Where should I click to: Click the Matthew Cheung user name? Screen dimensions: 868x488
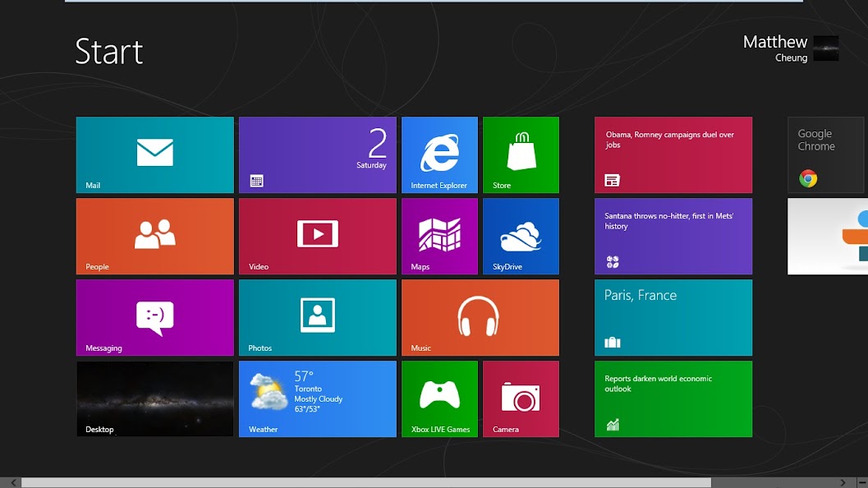tap(775, 48)
